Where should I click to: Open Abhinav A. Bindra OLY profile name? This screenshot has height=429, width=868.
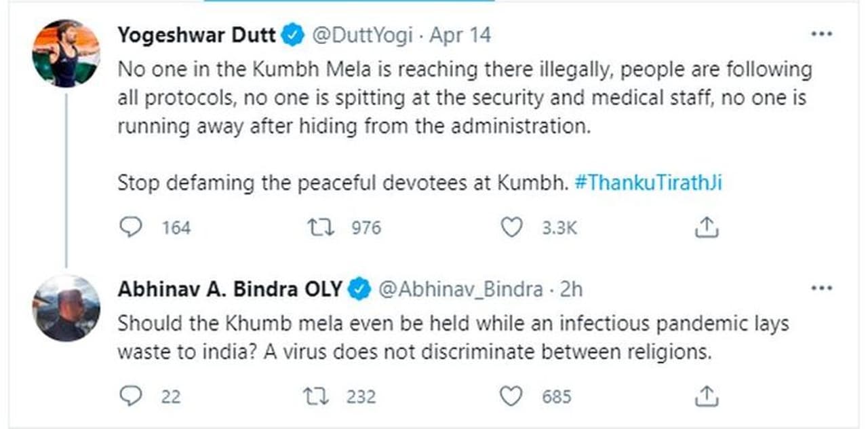click(231, 290)
